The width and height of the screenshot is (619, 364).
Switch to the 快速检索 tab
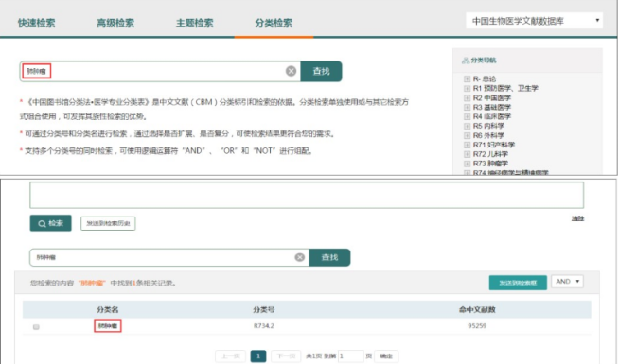pyautogui.click(x=36, y=23)
